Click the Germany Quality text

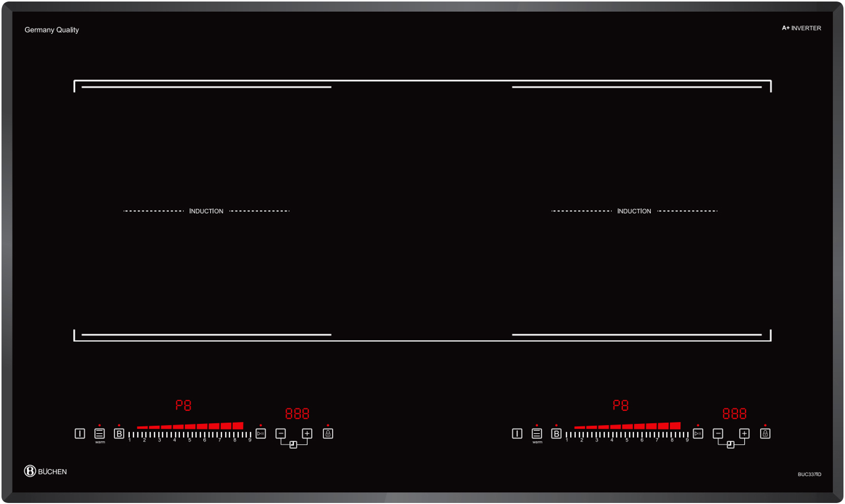pyautogui.click(x=52, y=30)
